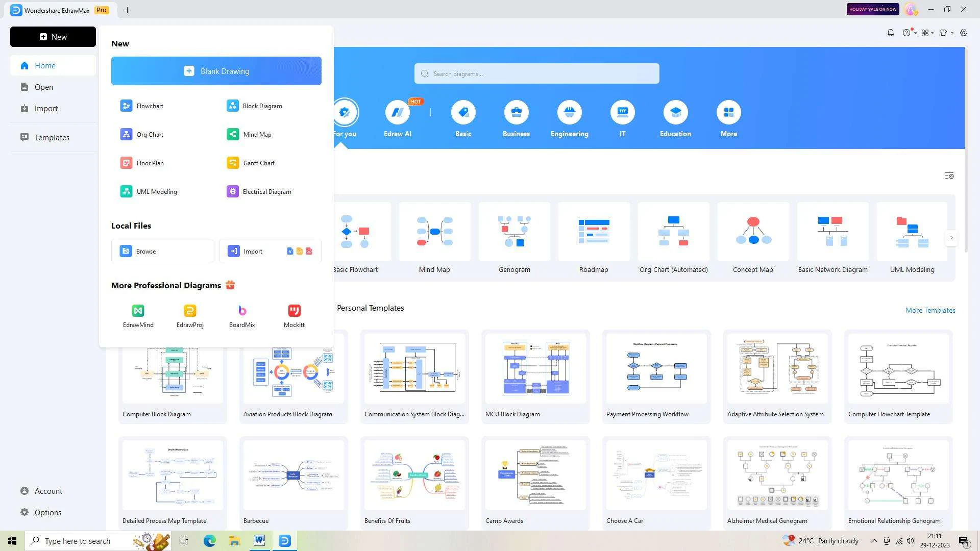Click More Templates link
This screenshot has width=980, height=551.
click(x=930, y=310)
